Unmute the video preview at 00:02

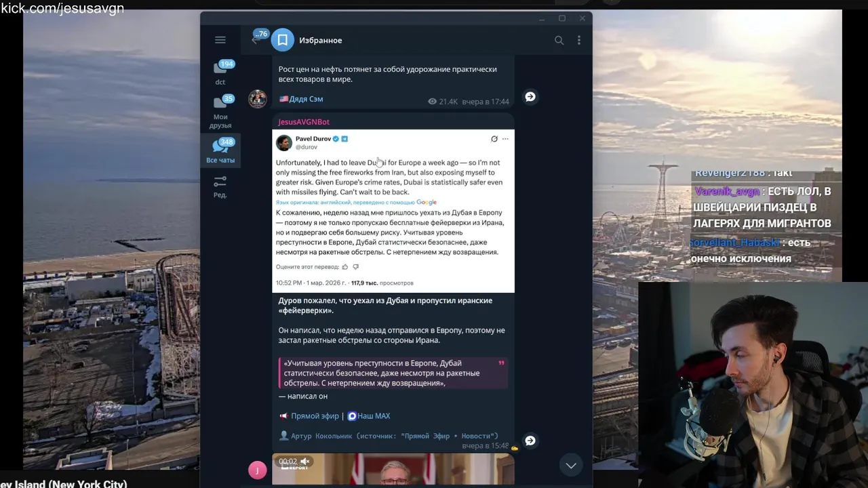305,462
